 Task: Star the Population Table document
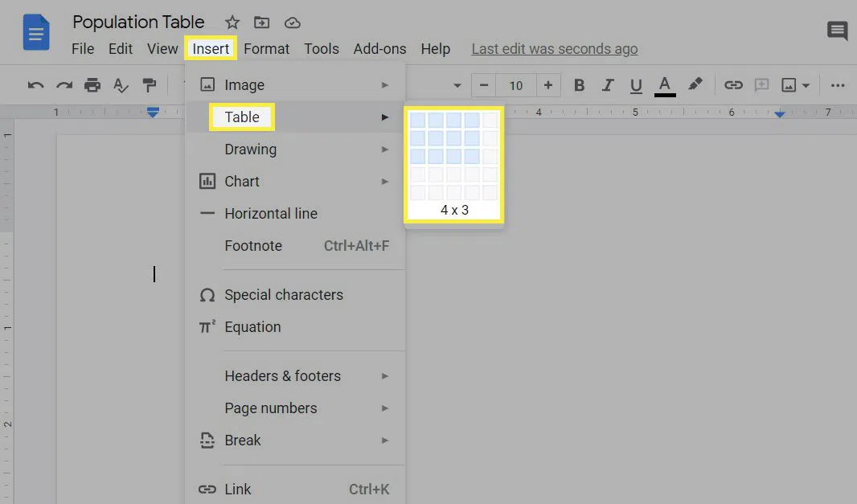232,23
